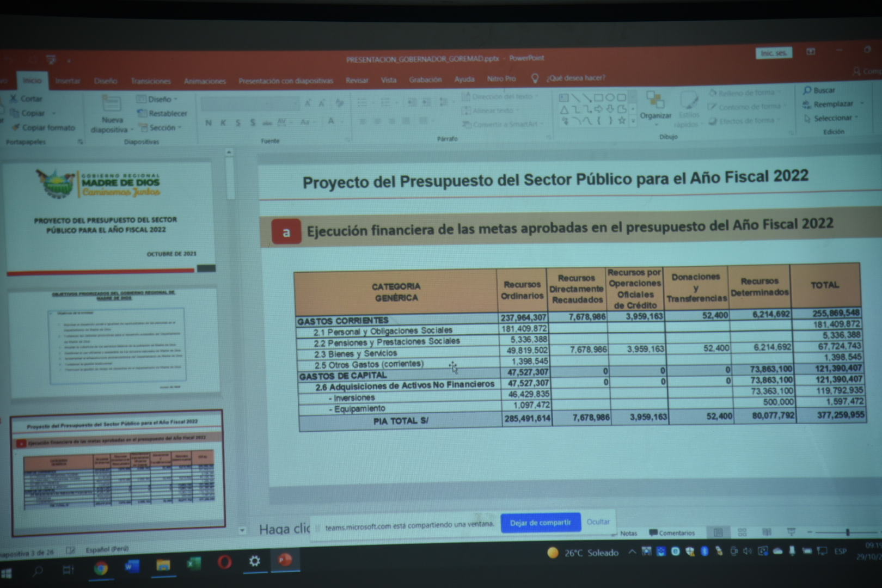Select the third slide thumbnail with table
Screen dimensions: 882x588
[118, 472]
